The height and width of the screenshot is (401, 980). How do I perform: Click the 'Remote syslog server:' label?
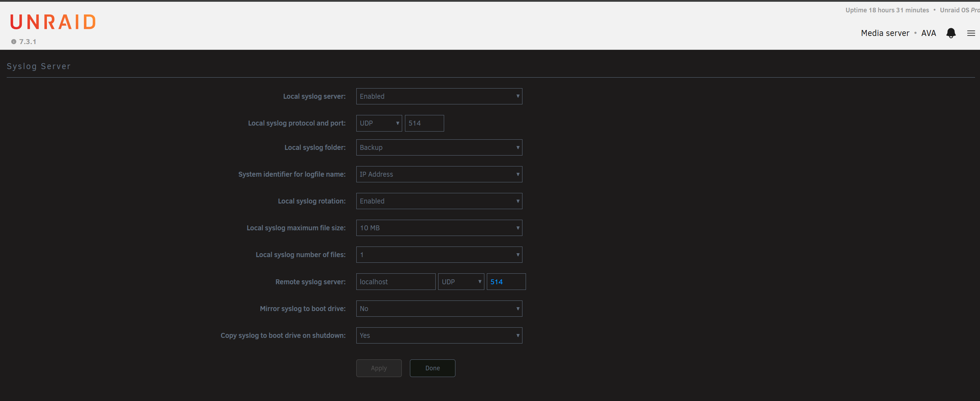(x=310, y=281)
